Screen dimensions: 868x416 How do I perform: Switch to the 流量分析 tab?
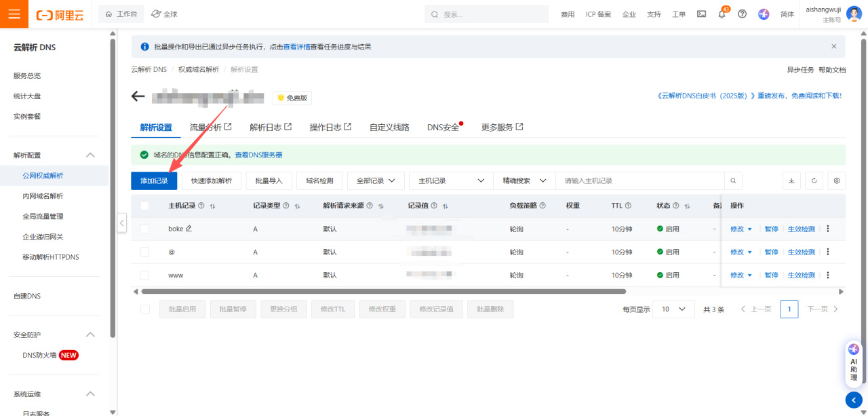pyautogui.click(x=210, y=127)
